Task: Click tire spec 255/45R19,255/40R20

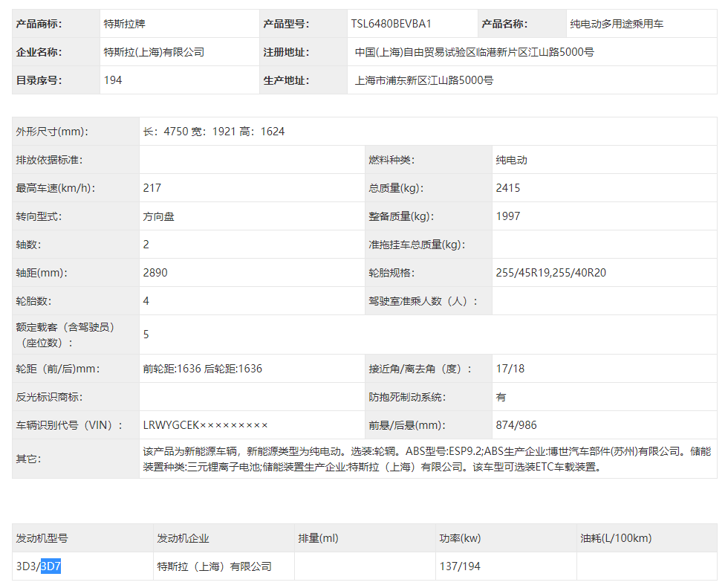Action: (550, 273)
